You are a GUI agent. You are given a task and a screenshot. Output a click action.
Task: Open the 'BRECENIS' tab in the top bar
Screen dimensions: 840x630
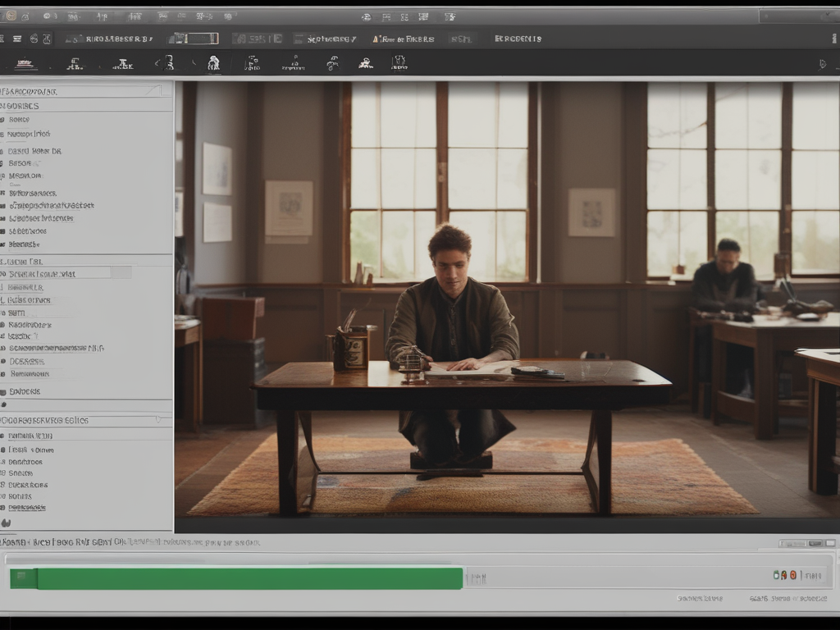pos(518,39)
